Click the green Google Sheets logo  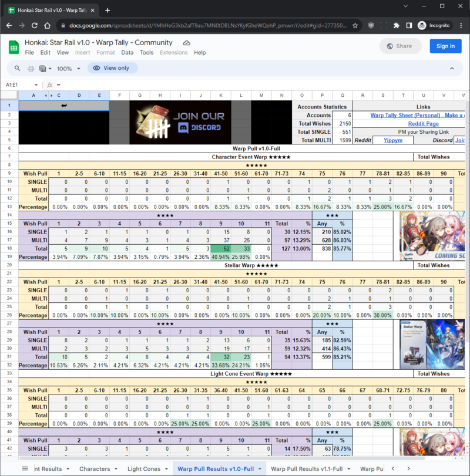13,46
